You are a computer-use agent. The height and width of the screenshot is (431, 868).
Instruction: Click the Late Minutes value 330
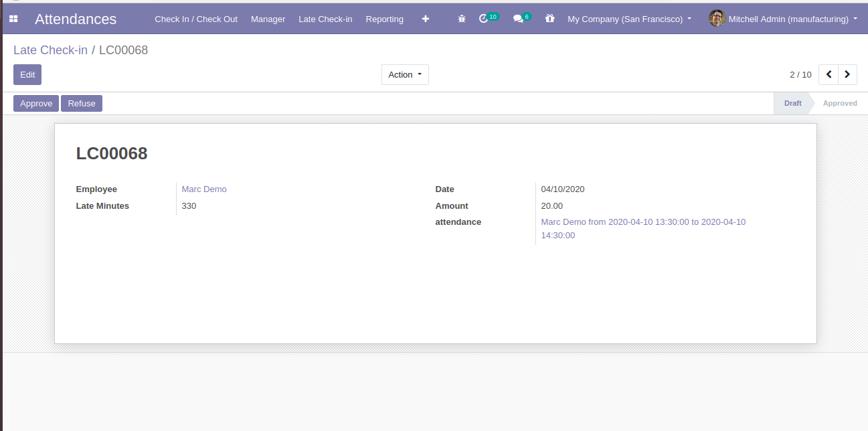tap(189, 206)
